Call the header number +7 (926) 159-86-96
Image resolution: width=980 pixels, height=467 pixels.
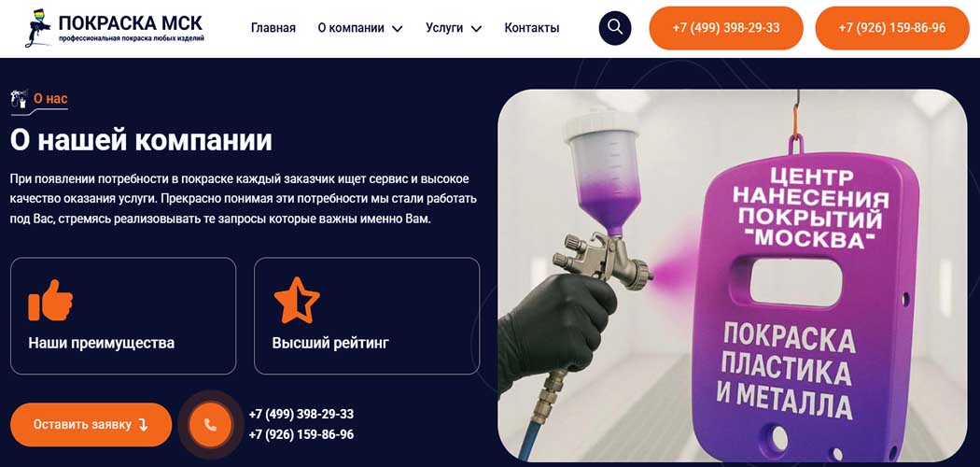[x=892, y=28]
